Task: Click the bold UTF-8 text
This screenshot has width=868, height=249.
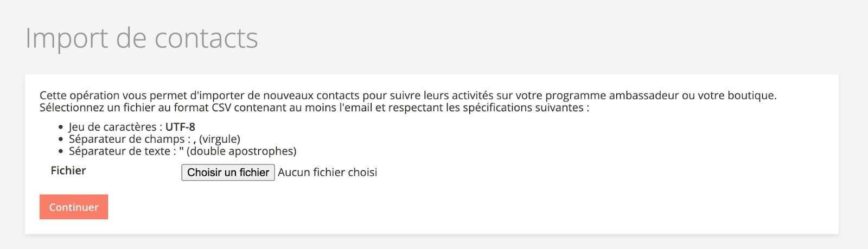Action: (180, 127)
